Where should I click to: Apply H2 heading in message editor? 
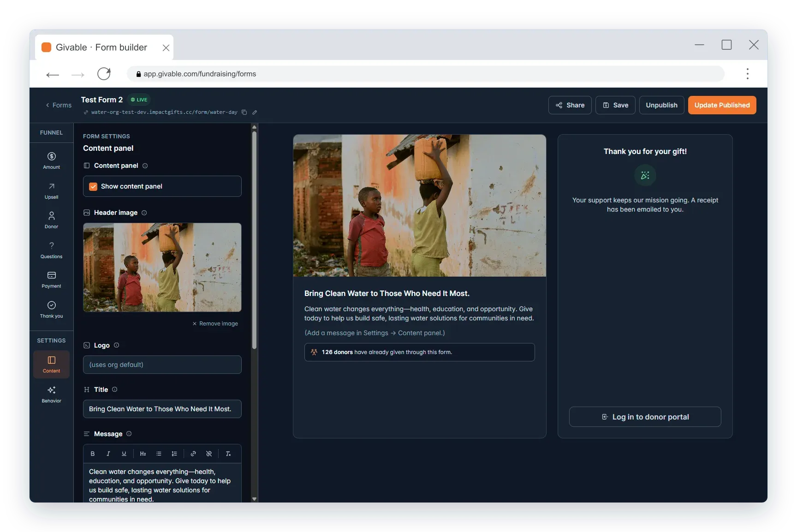(x=143, y=454)
